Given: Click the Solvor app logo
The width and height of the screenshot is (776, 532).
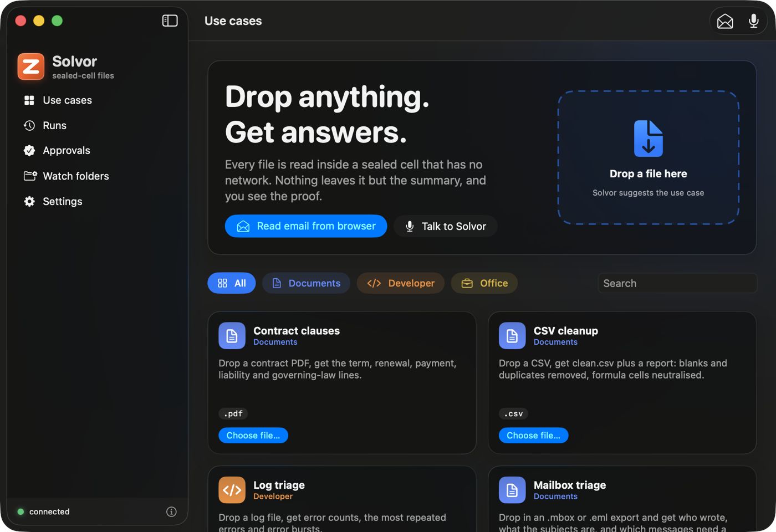Looking at the screenshot, I should (31, 66).
